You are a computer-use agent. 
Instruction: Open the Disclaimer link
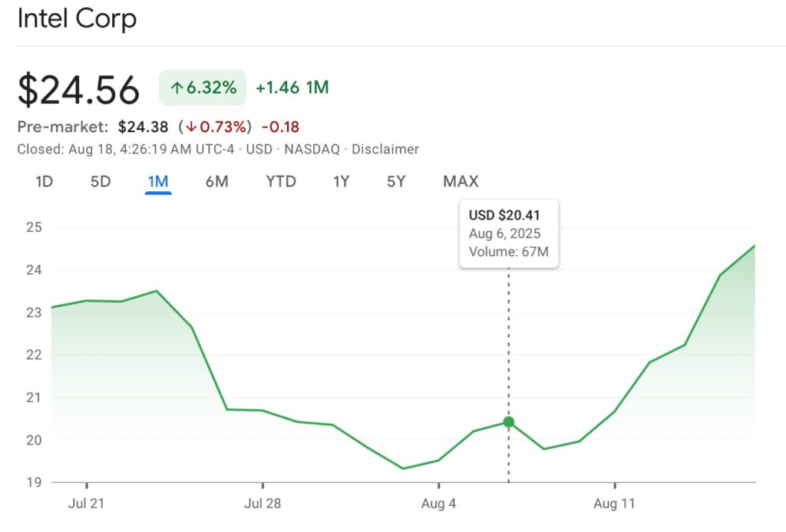coord(385,150)
